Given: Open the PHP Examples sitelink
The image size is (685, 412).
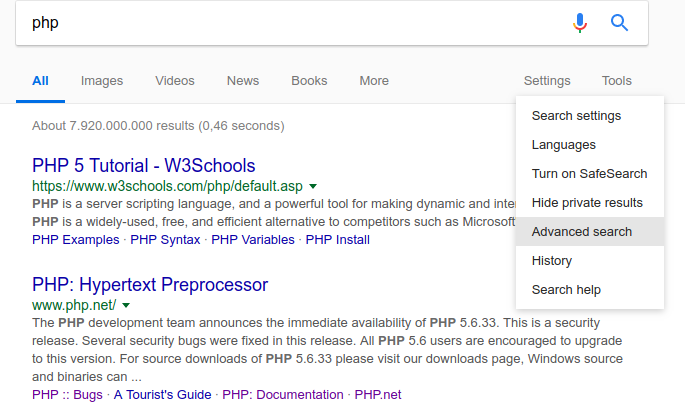Looking at the screenshot, I should 76,240.
